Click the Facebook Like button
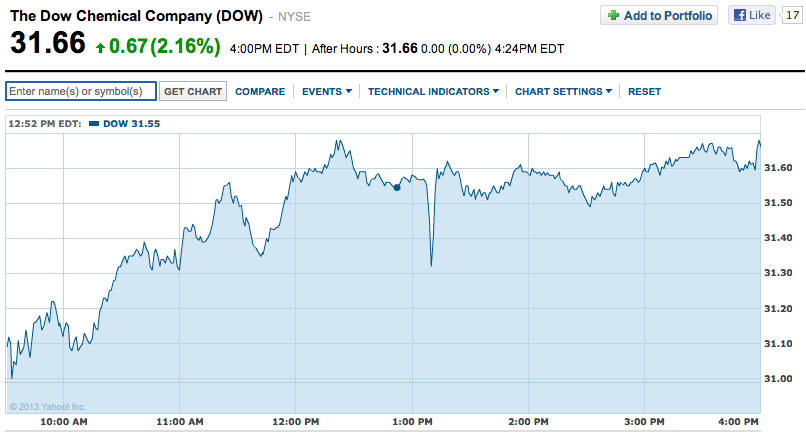 click(752, 15)
